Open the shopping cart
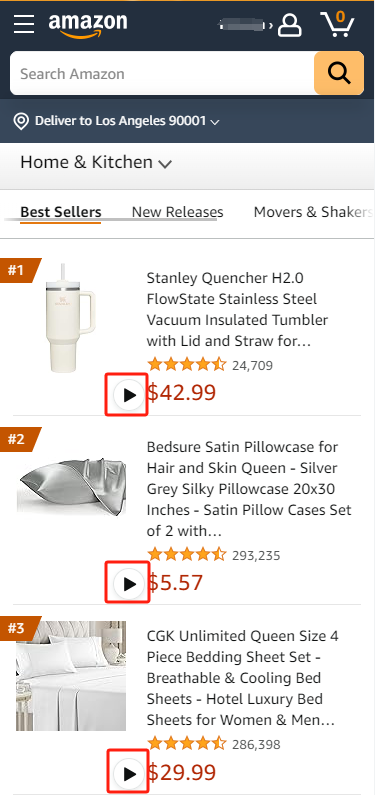This screenshot has width=375, height=795. click(x=338, y=24)
